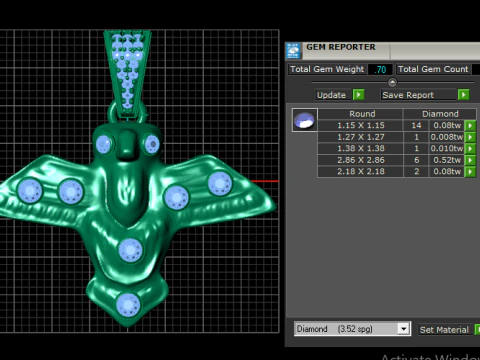Collapse the panel using the up-arrow handle
This screenshot has height=360, width=480.
392,82
